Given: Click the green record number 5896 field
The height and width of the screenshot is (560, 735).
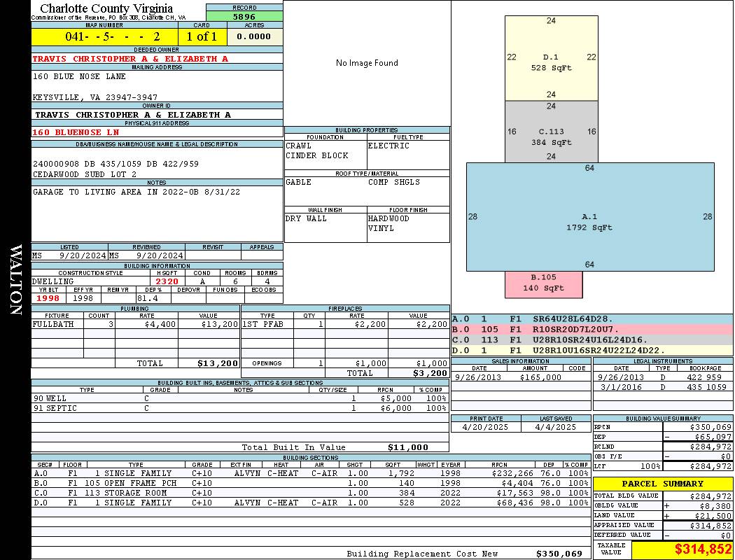Looking at the screenshot, I should [x=244, y=16].
